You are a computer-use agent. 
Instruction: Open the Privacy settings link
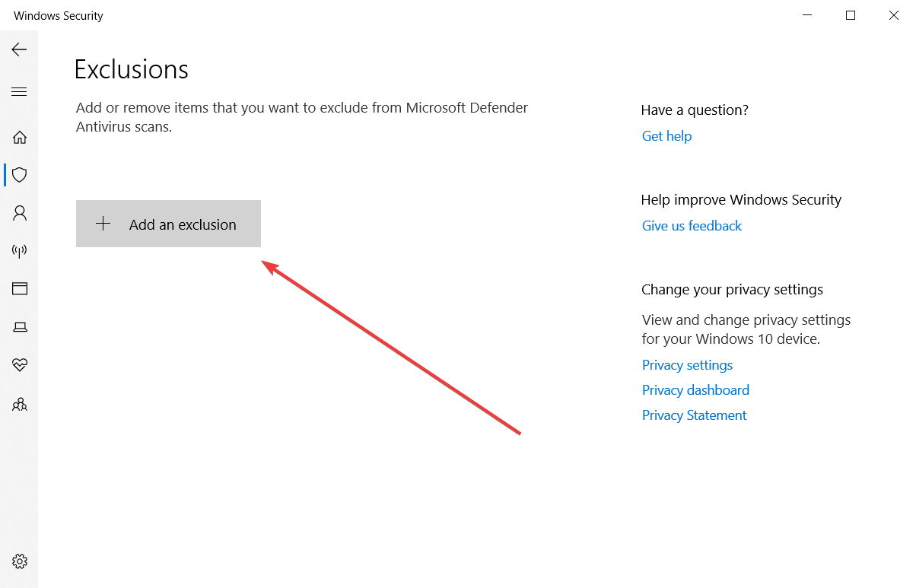[687, 365]
